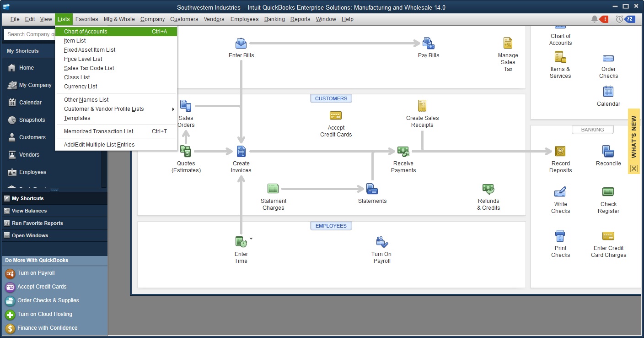
Task: Click the Quotes (Estimates) icon
Action: (x=186, y=151)
